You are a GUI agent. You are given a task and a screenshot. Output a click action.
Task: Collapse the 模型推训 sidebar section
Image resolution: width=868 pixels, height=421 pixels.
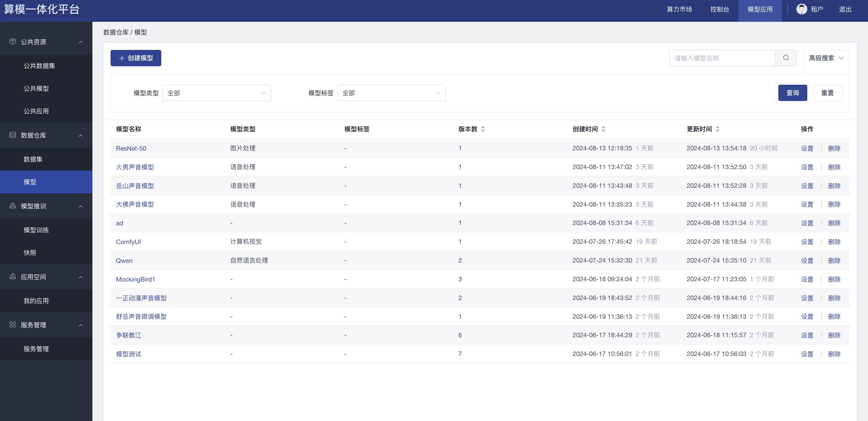[81, 206]
